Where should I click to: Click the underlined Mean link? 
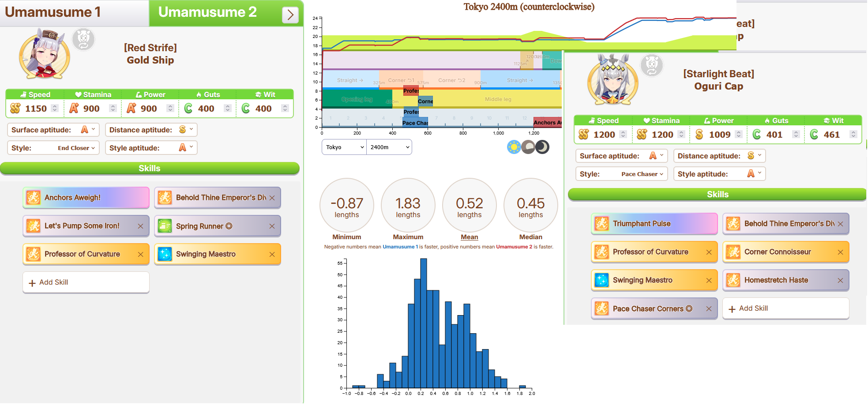tap(470, 237)
